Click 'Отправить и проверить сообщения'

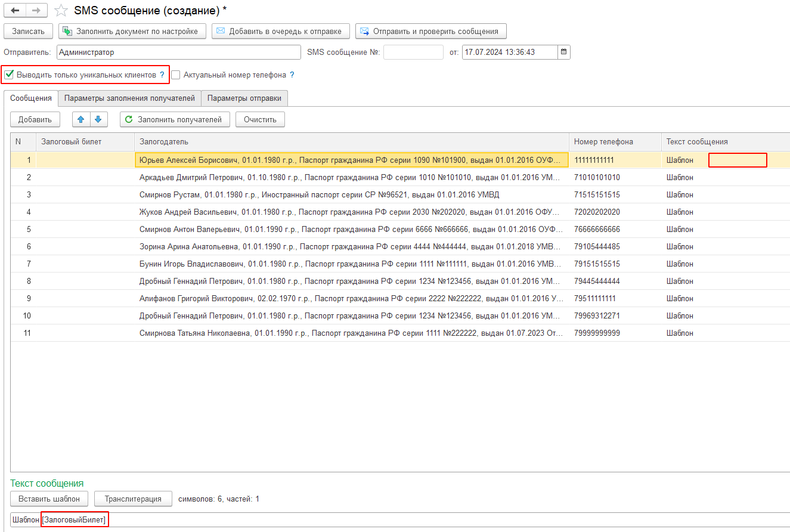pos(430,31)
